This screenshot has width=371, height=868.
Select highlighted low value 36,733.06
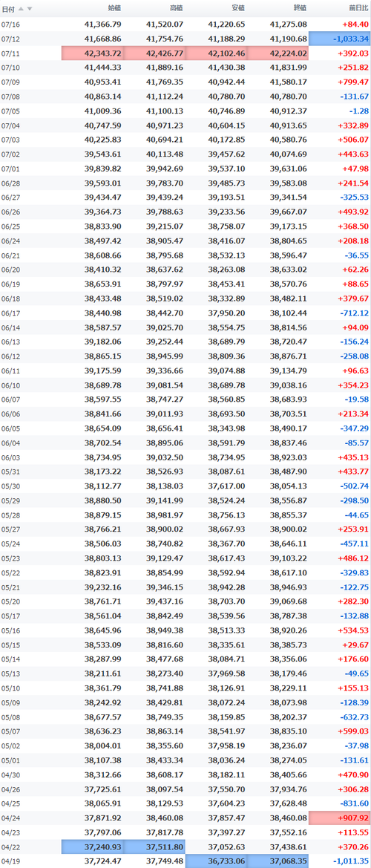[216, 861]
